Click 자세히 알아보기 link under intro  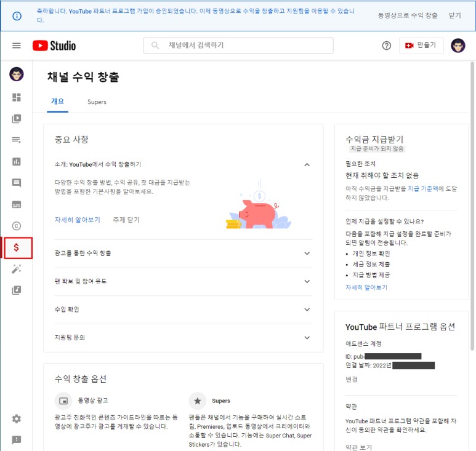pos(77,220)
